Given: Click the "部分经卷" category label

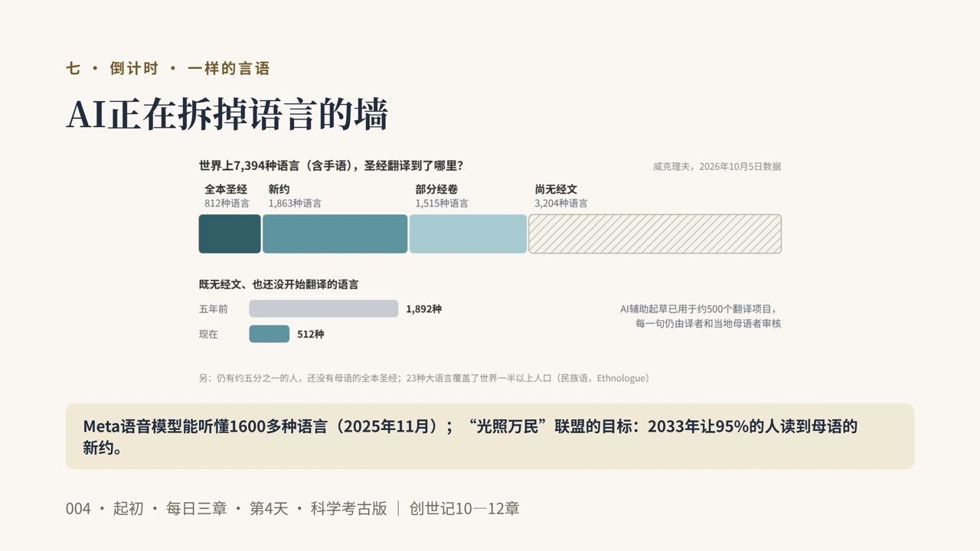Looking at the screenshot, I should click(436, 189).
